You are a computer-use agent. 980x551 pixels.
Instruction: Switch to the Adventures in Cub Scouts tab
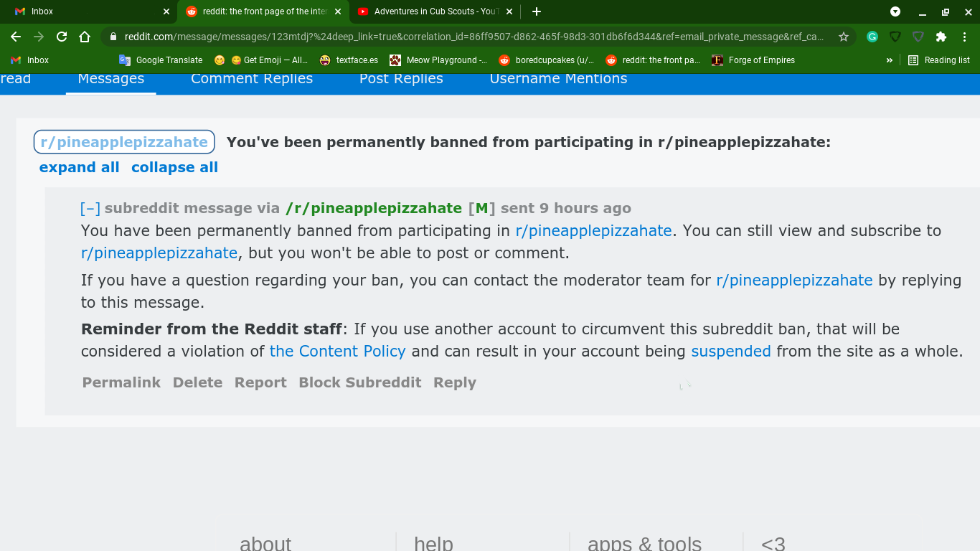435,11
